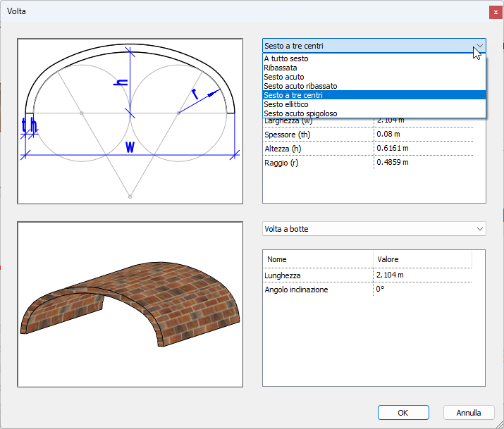Select 'Sesto acuto spigoloso' option
This screenshot has width=504, height=429.
[374, 113]
